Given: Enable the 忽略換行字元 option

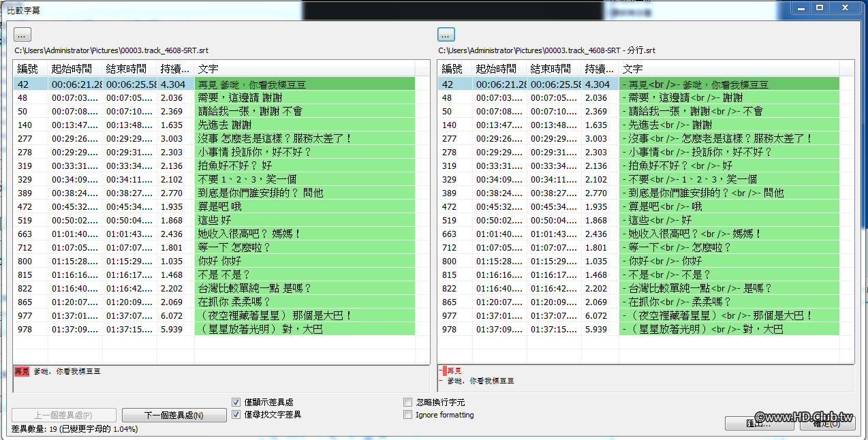Looking at the screenshot, I should (x=407, y=403).
